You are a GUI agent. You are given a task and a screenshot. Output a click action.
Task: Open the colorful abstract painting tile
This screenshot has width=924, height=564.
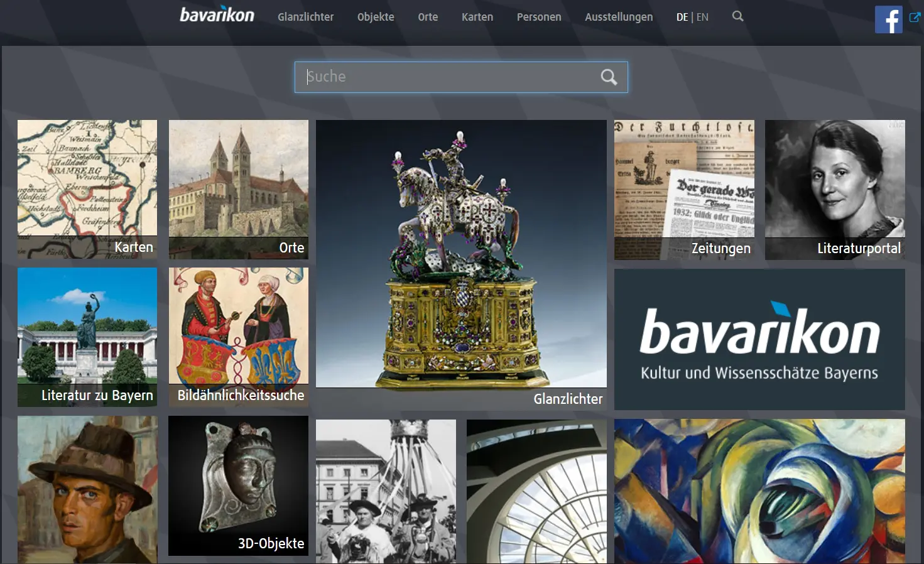click(x=759, y=492)
